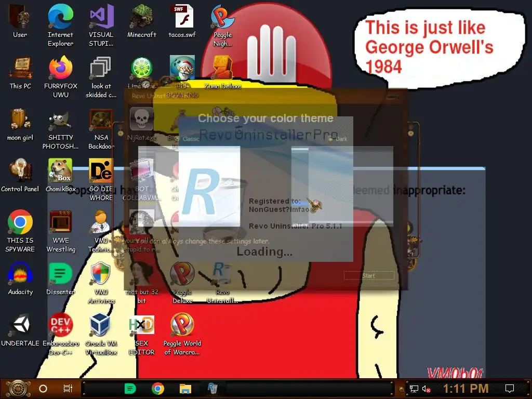
Task: Open the Oracle VM VirtualBox shortcut
Action: pos(101,335)
